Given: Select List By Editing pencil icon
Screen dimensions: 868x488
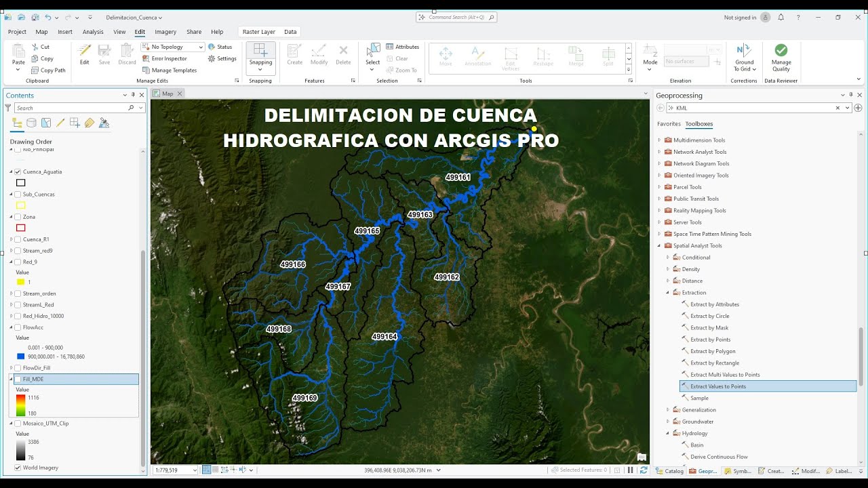Looking at the screenshot, I should pos(60,123).
